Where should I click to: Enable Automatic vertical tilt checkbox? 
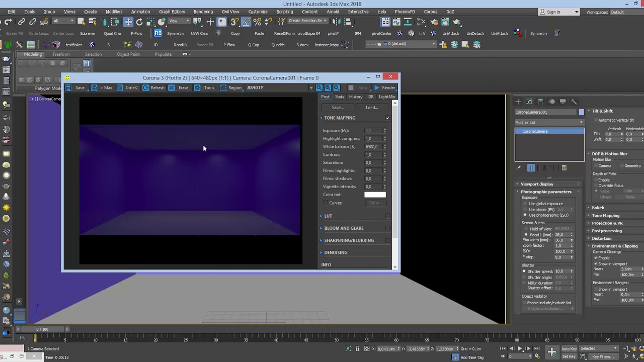pos(596,120)
